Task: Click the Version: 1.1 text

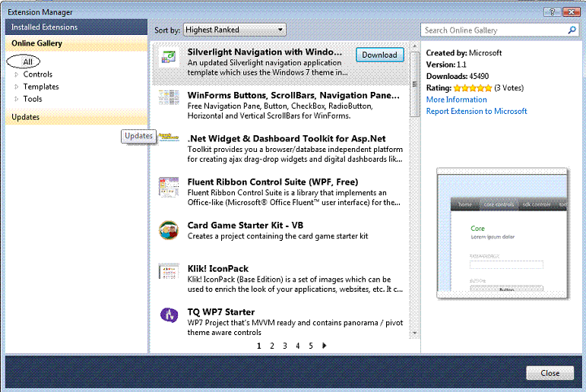Action: point(446,65)
